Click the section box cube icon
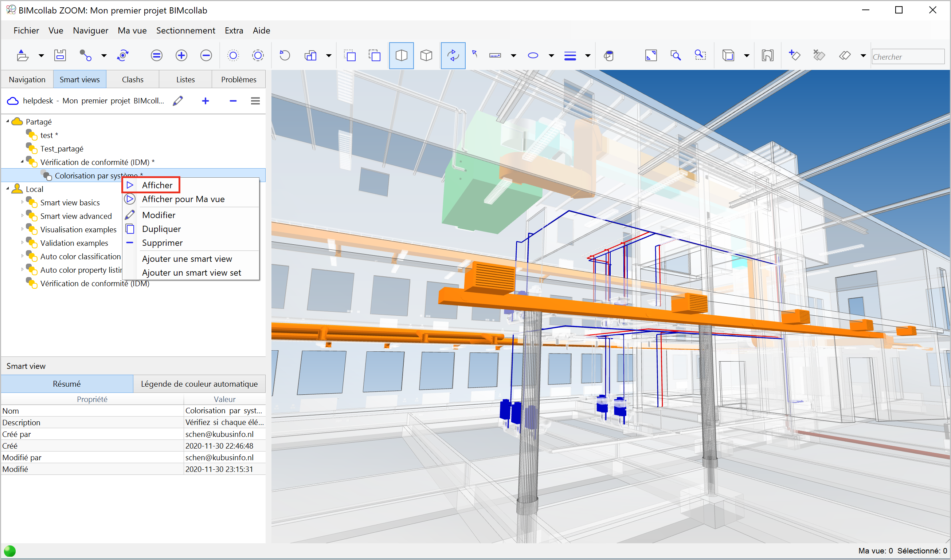This screenshot has width=951, height=560. pos(728,55)
